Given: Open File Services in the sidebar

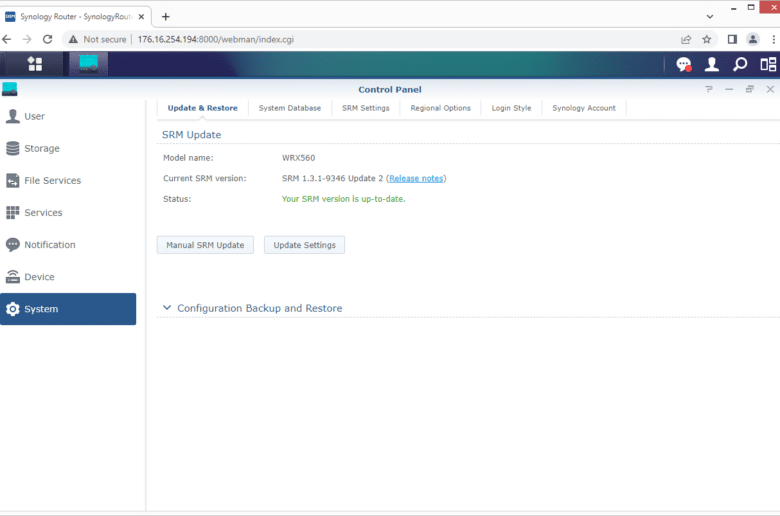Looking at the screenshot, I should click(68, 181).
